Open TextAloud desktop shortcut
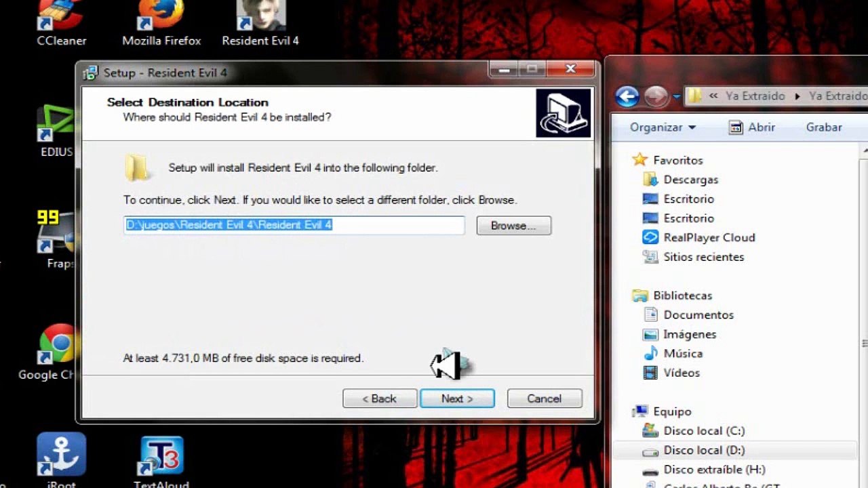Image resolution: width=868 pixels, height=488 pixels. 161,462
